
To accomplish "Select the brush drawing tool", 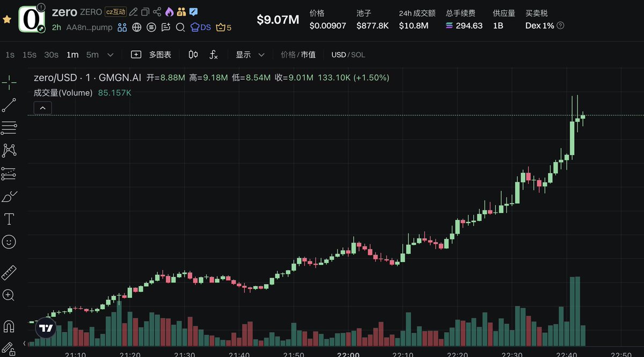I will coord(9,196).
